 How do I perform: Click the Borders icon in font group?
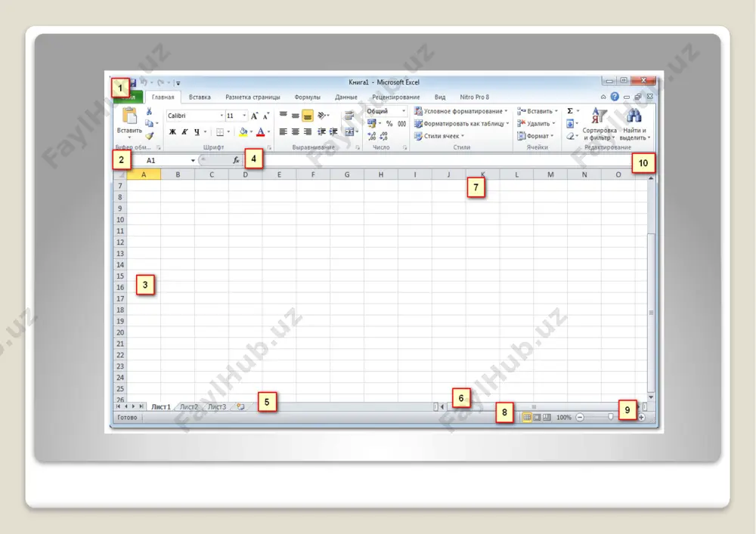click(220, 131)
